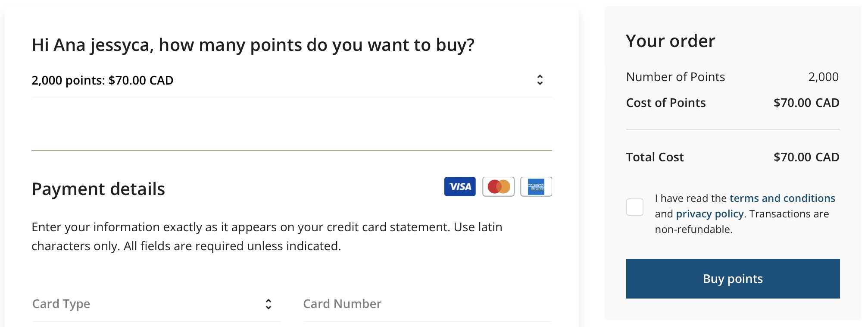This screenshot has height=327, width=868.
Task: Open the 2,000 points amount dropdown
Action: click(x=292, y=80)
